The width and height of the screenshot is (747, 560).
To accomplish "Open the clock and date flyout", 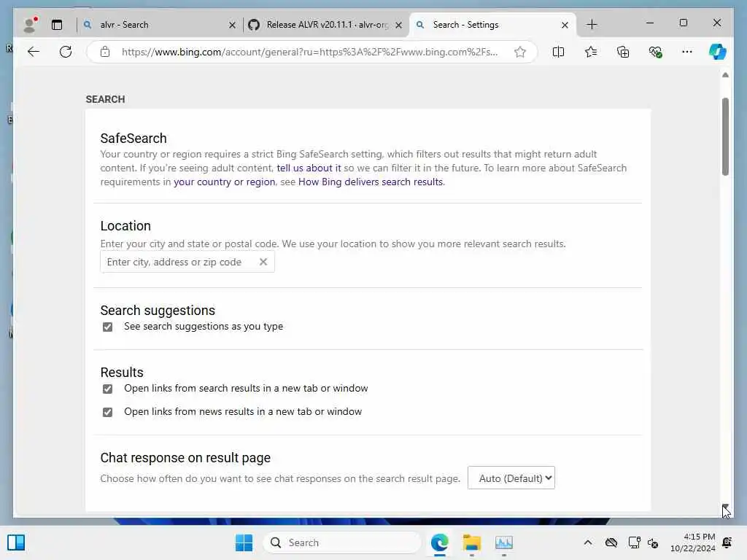I will [693, 542].
